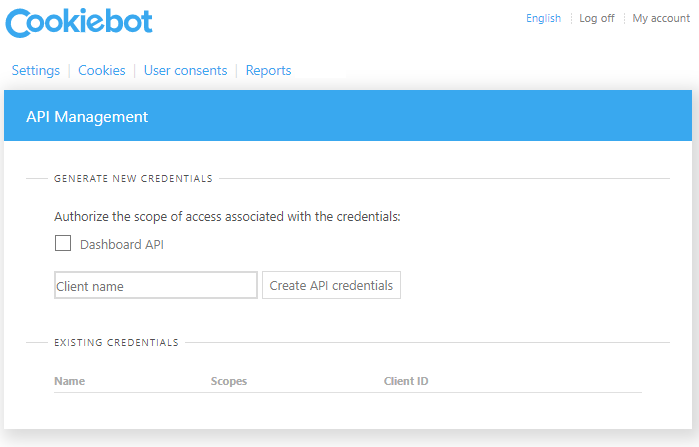Open the My account link
This screenshot has width=699, height=447.
click(x=661, y=18)
